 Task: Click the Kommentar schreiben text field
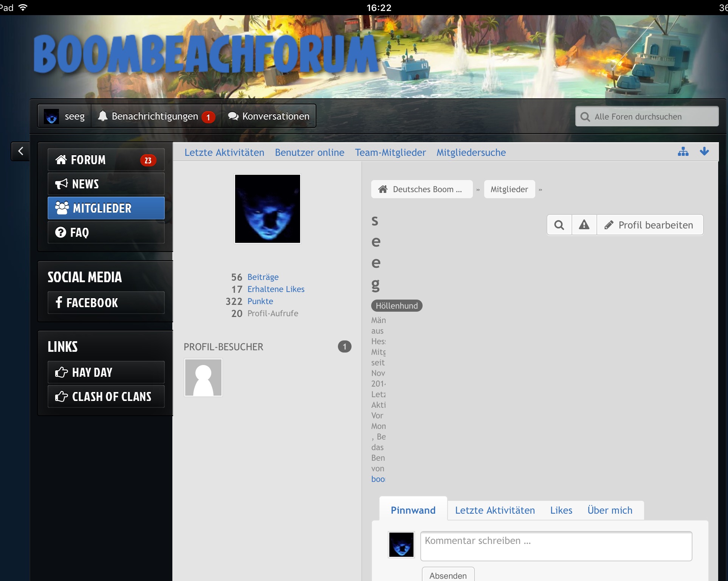556,546
